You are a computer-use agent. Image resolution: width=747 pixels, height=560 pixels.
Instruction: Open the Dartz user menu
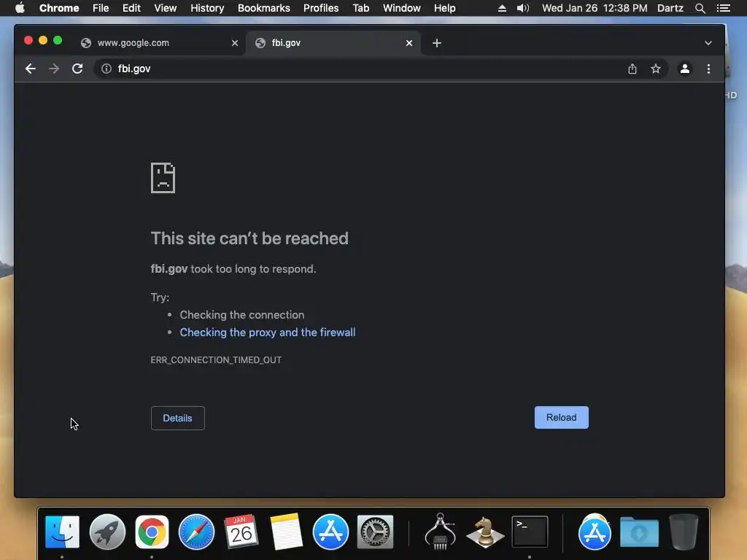(x=670, y=8)
